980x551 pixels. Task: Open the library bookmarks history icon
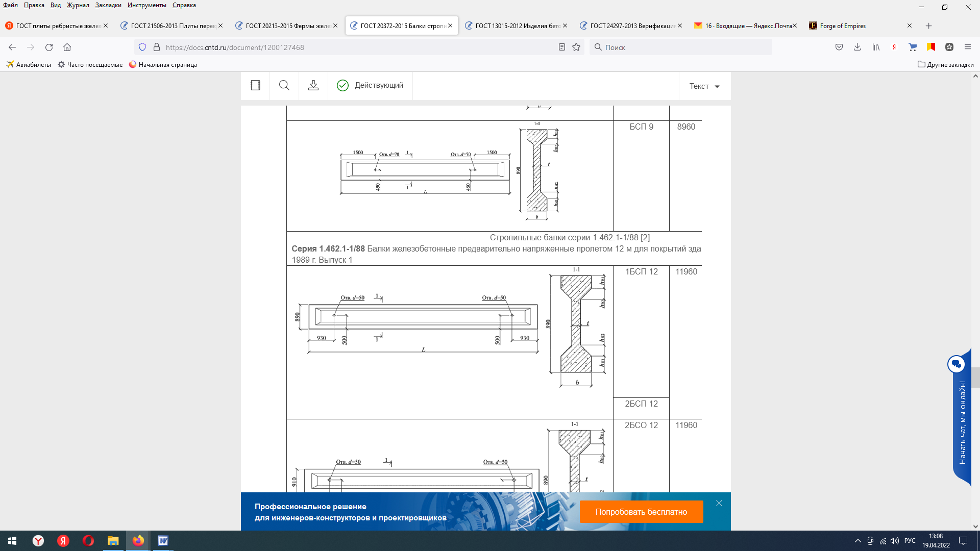(876, 47)
